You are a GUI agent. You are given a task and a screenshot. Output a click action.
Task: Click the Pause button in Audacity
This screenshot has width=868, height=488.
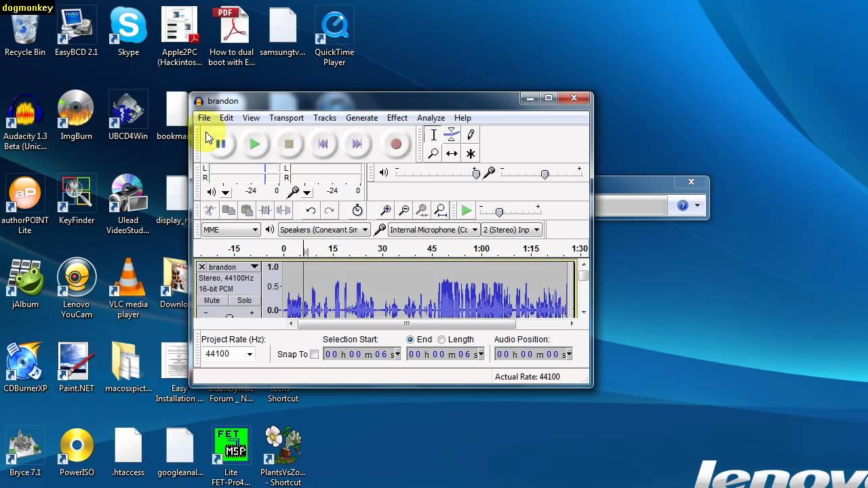220,144
